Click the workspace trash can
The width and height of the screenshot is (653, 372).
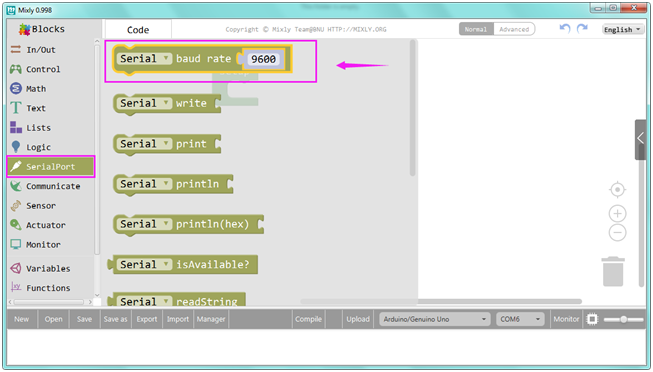click(x=613, y=272)
